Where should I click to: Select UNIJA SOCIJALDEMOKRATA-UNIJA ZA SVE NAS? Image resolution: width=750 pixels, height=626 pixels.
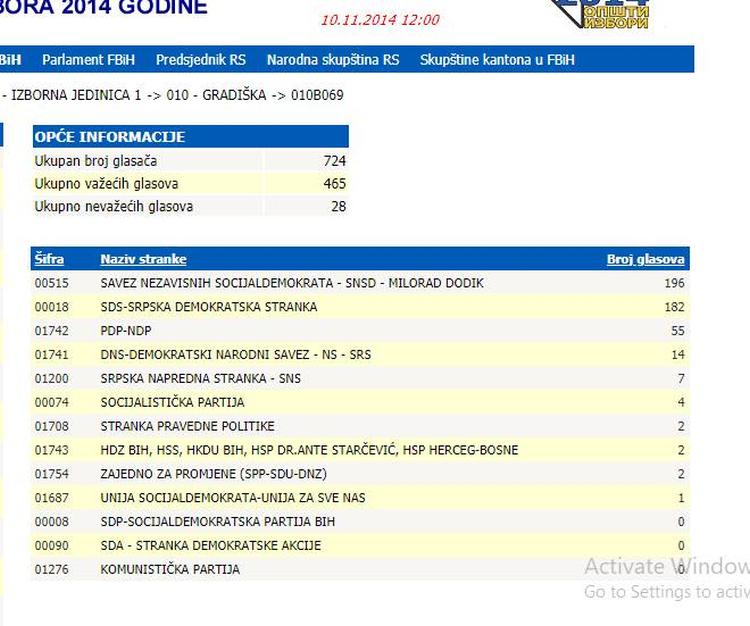coord(233,498)
